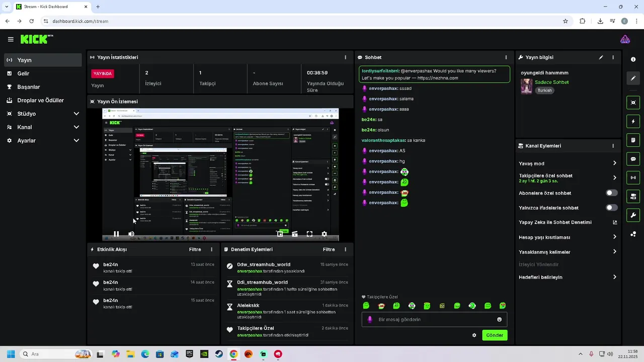Edit stream info with the pencil icon
This screenshot has height=362, width=644.
(x=601, y=57)
